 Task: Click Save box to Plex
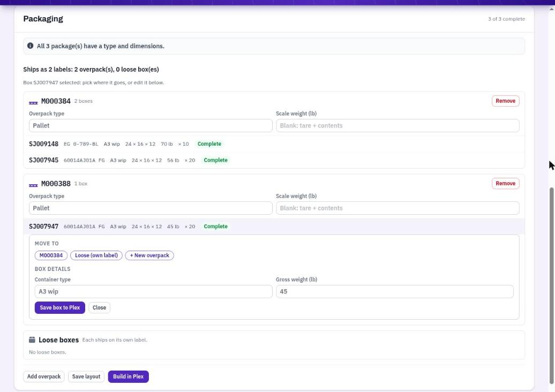pos(60,308)
